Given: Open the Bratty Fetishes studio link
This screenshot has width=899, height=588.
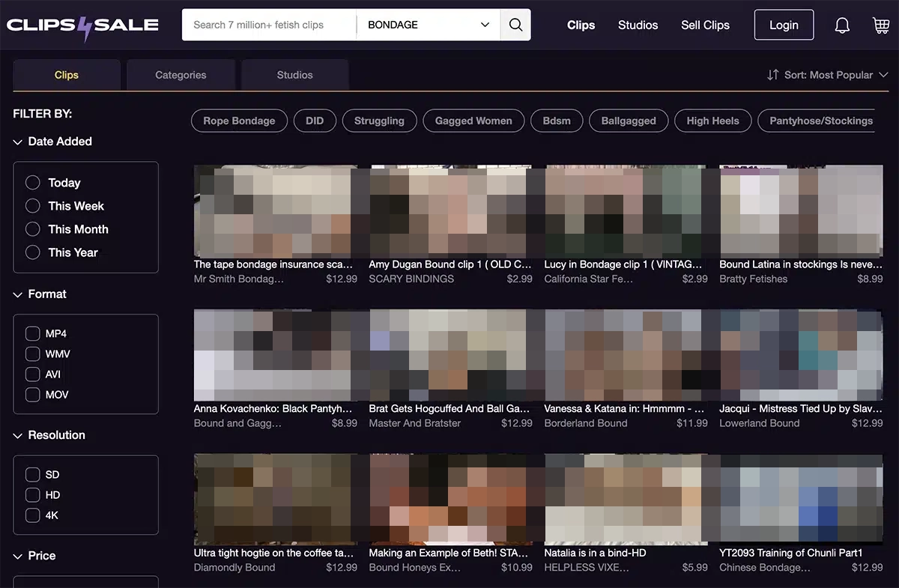Looking at the screenshot, I should tap(752, 279).
